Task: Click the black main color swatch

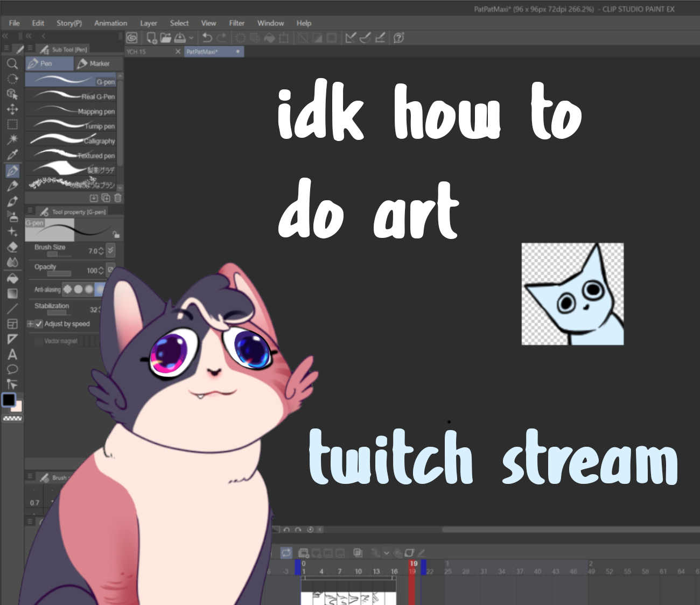Action: 9,399
